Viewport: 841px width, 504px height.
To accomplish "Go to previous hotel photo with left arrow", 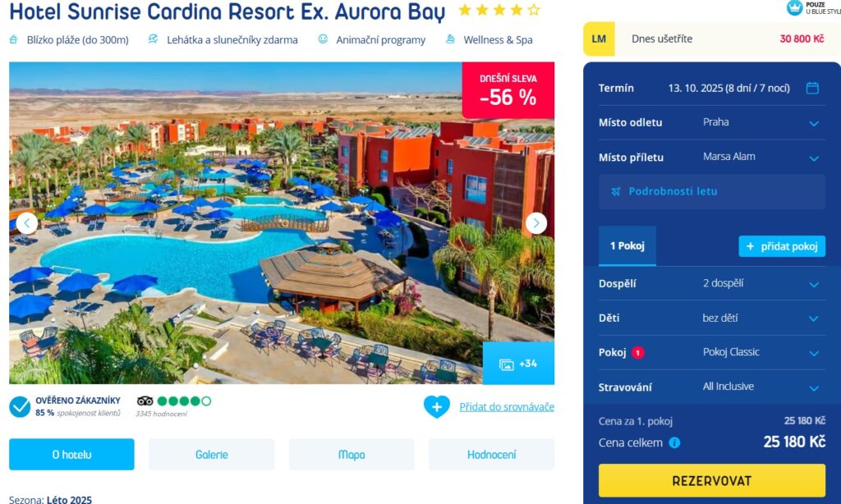I will 27,223.
